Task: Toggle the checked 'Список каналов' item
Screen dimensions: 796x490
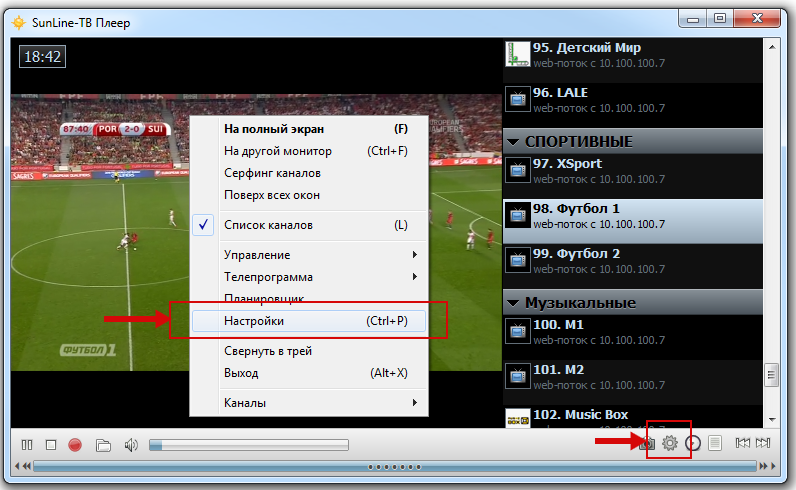Action: [310, 225]
